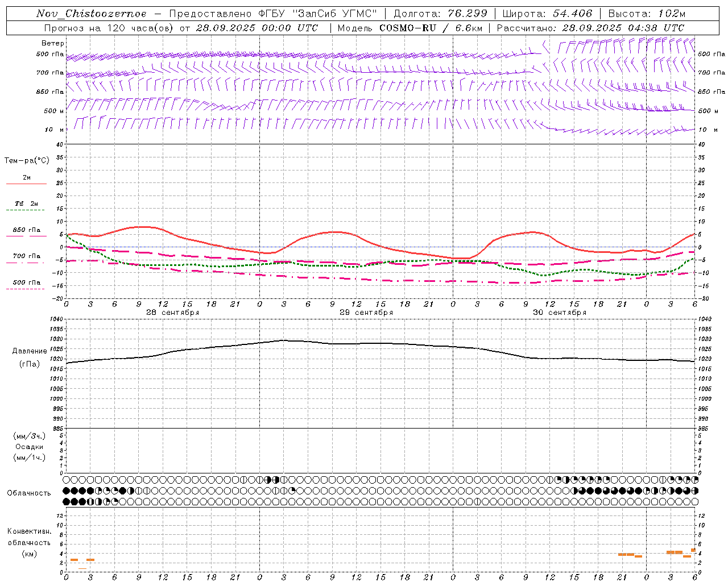
Task: Click the '(мм/3ч.)' precipitation unit
Action: click(30, 436)
